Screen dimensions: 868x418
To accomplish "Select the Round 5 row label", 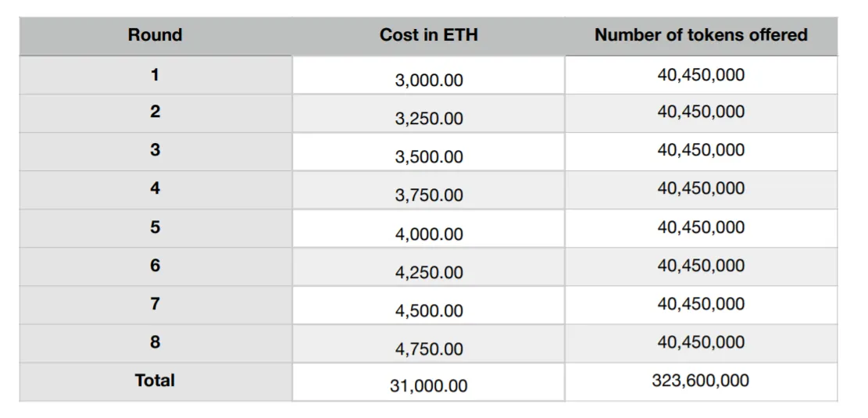I will 155,228.
